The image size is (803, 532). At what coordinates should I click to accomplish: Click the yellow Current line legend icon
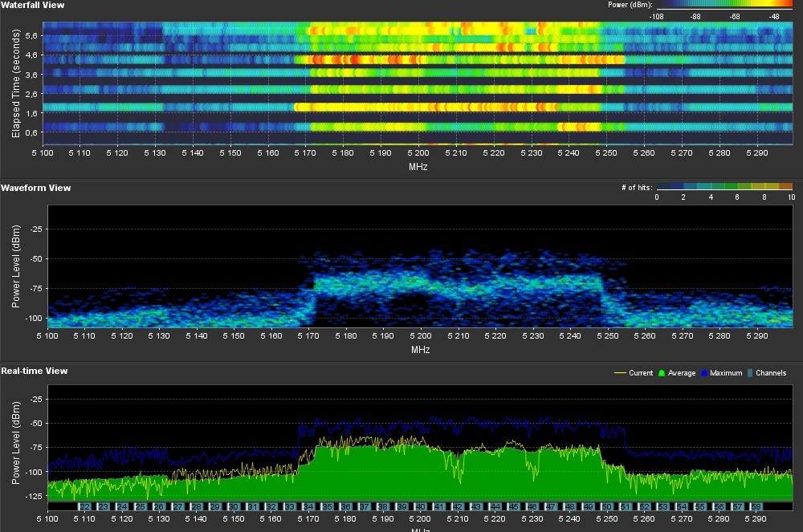pyautogui.click(x=619, y=372)
